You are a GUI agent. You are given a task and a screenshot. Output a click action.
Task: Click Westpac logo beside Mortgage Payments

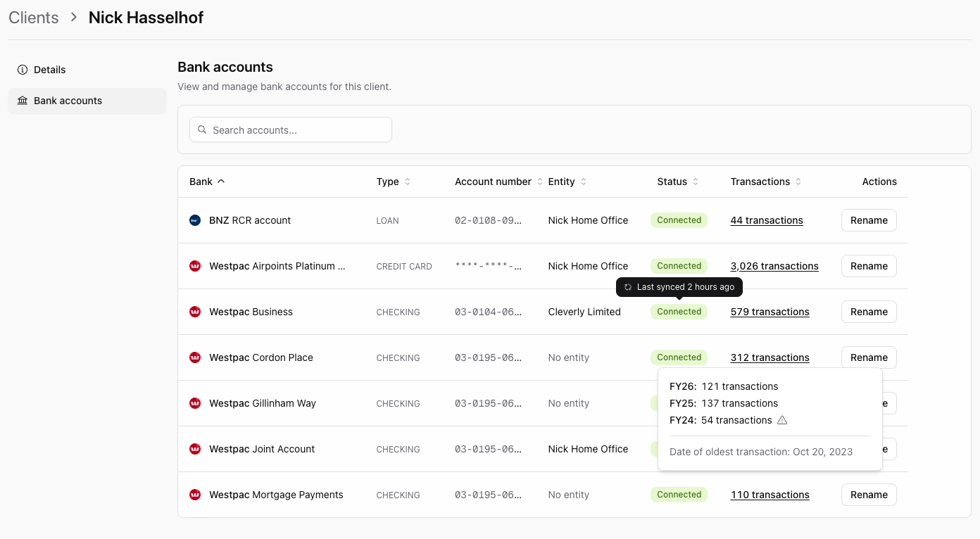tap(195, 495)
